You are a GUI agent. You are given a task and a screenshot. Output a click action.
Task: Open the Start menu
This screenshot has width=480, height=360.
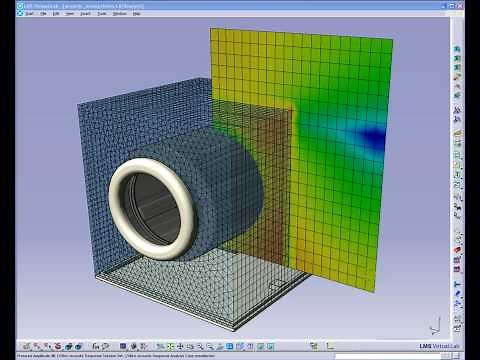pos(29,14)
